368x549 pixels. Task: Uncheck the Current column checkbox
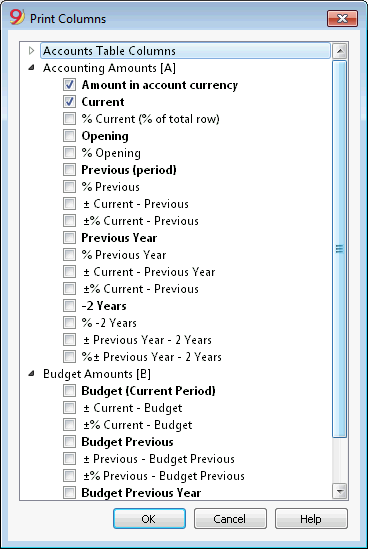coord(69,102)
